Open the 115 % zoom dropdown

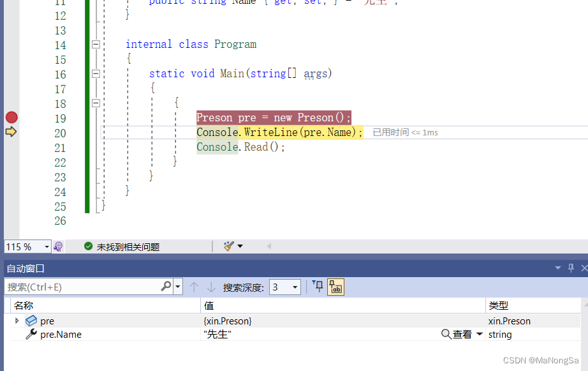(x=47, y=246)
